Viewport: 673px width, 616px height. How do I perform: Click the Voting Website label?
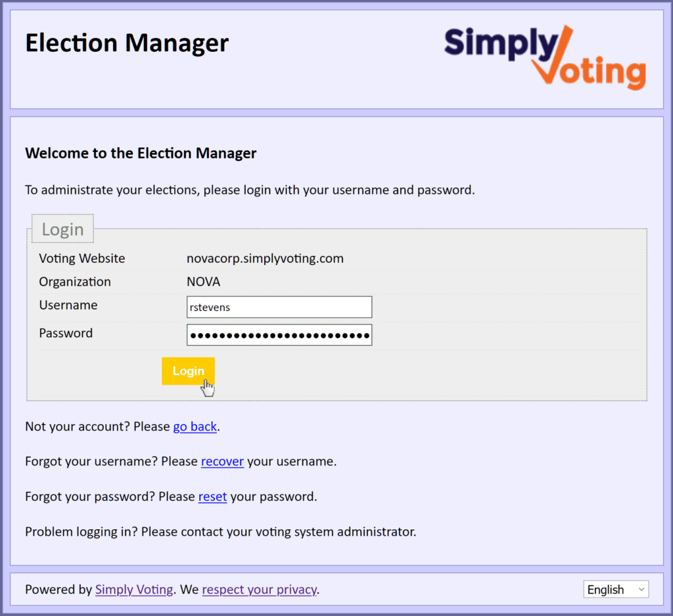[81, 258]
